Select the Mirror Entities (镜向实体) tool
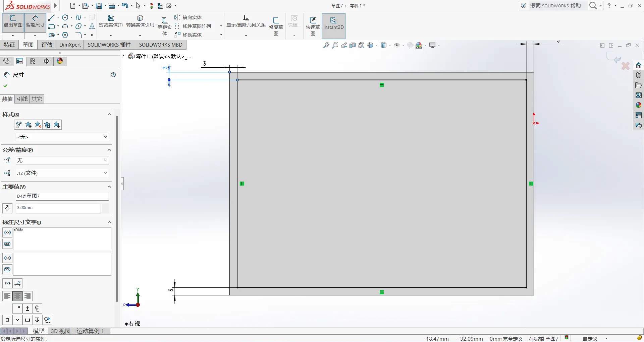The height and width of the screenshot is (342, 644). [x=188, y=17]
